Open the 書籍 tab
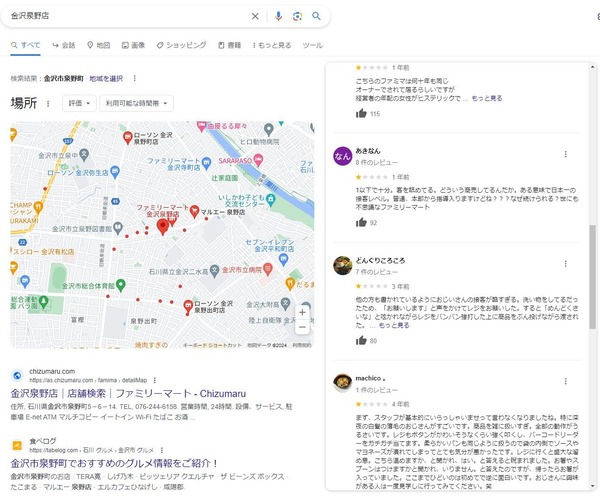Viewport: 600px width, 497px height. [x=229, y=45]
